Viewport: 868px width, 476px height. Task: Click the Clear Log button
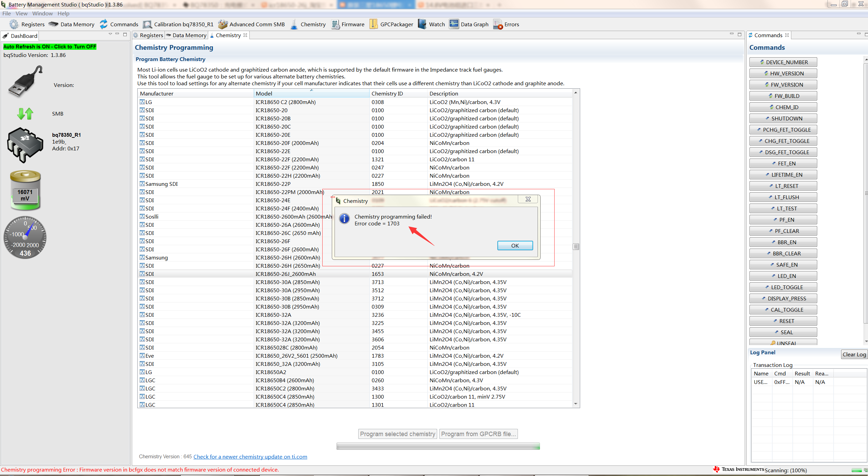pos(854,354)
